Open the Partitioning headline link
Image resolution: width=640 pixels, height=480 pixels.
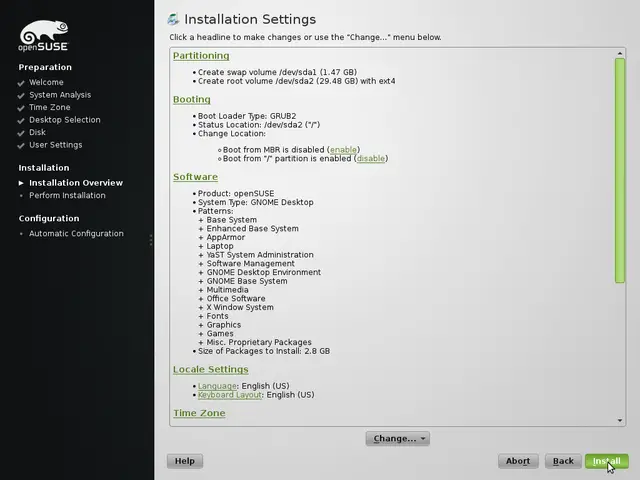point(201,56)
